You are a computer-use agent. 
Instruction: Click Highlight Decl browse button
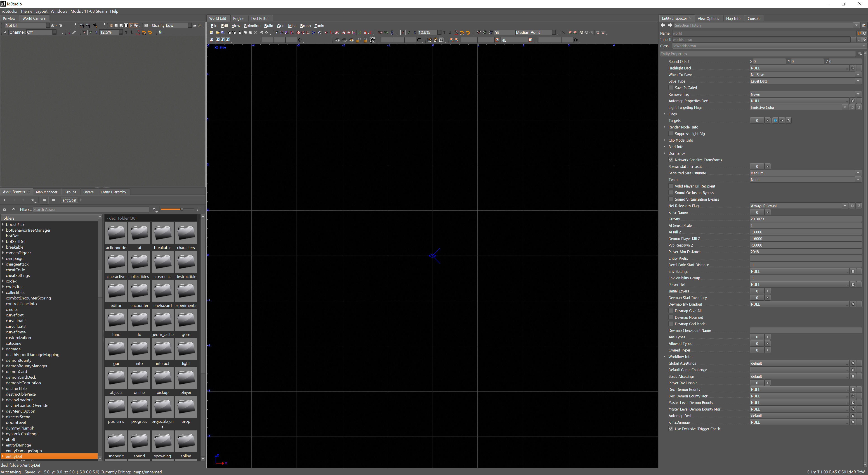click(x=853, y=68)
